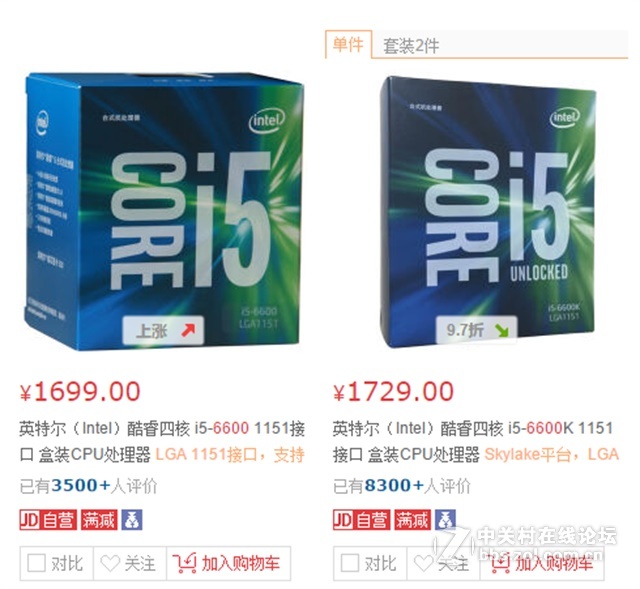This screenshot has height=589, width=640.
Task: Check the 对比 box for i5-6600
Action: [36, 563]
